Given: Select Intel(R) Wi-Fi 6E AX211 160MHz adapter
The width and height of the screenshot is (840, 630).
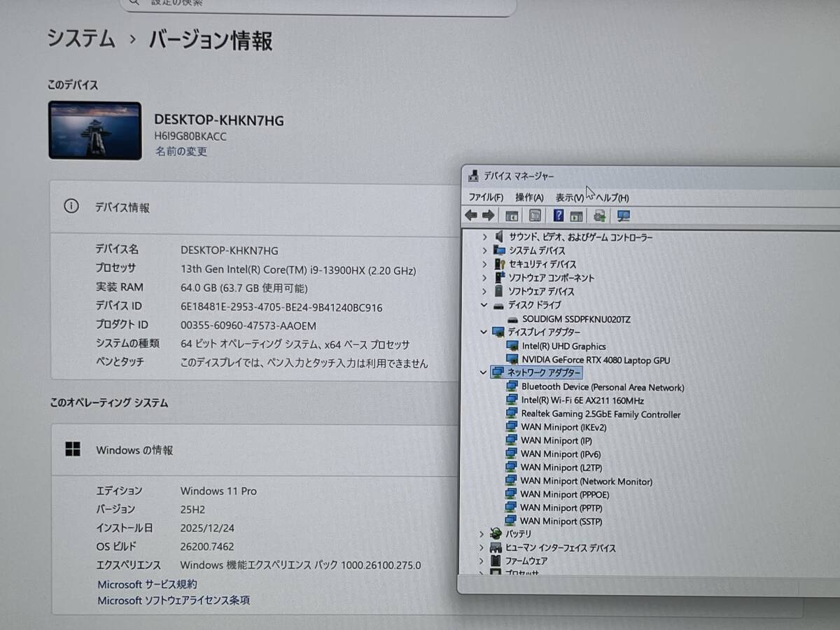Looking at the screenshot, I should pyautogui.click(x=582, y=400).
